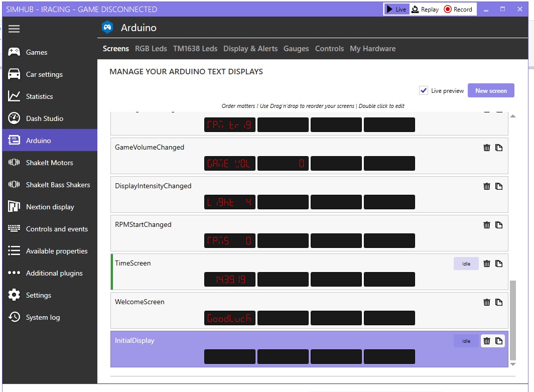Open the Gauges tab
The width and height of the screenshot is (534, 392).
pos(296,49)
